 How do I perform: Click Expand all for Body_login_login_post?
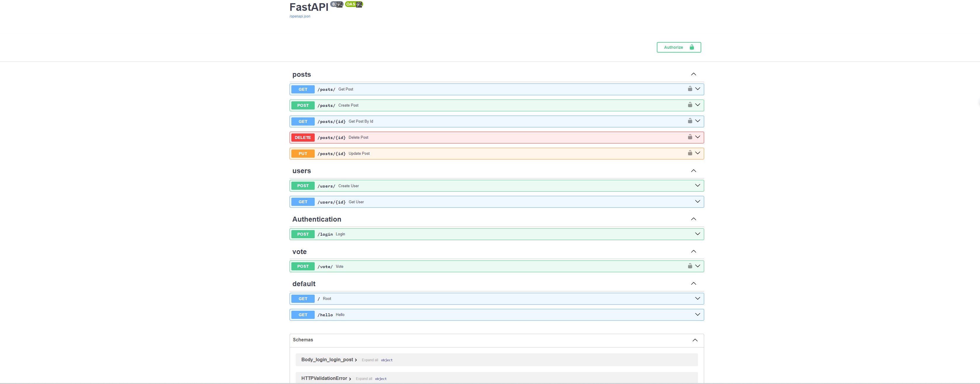[370, 360]
